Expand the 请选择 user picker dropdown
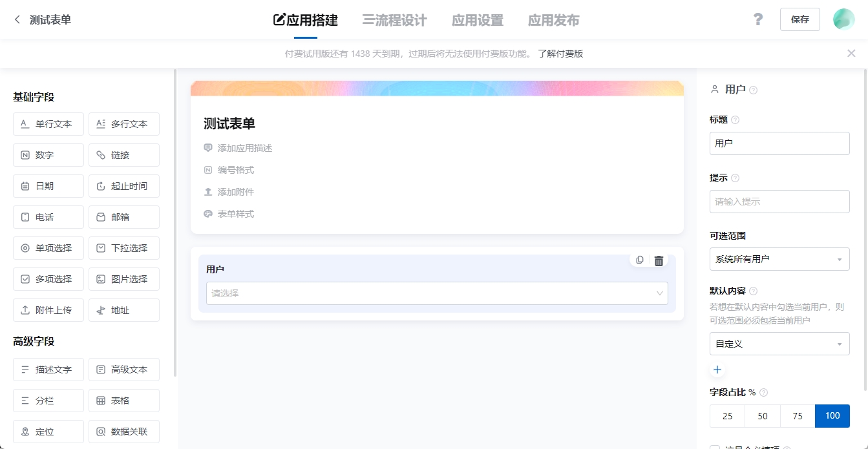This screenshot has height=449, width=868. [x=437, y=293]
